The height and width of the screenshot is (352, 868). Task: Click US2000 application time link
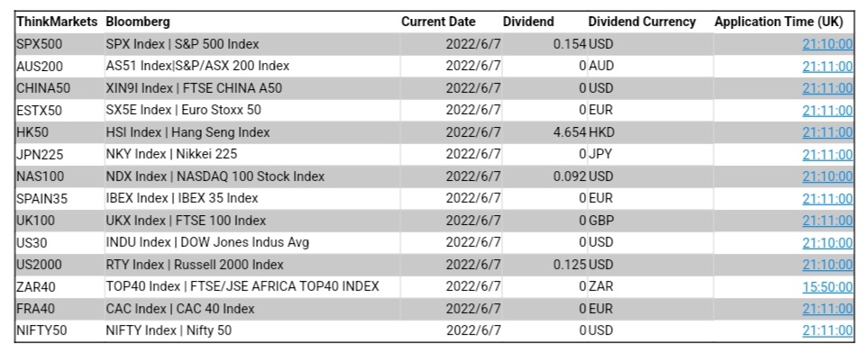827,264
